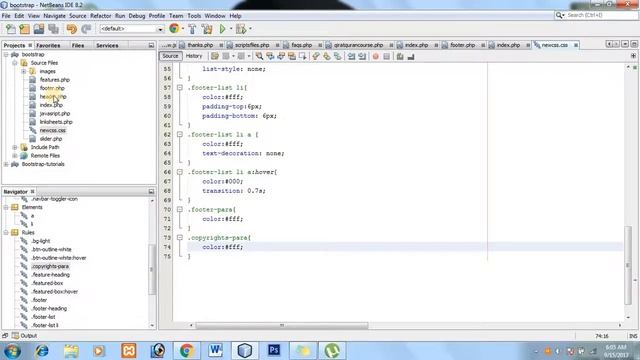Select slider.php in the project tree
Image resolution: width=640 pixels, height=360 pixels.
[x=51, y=139]
